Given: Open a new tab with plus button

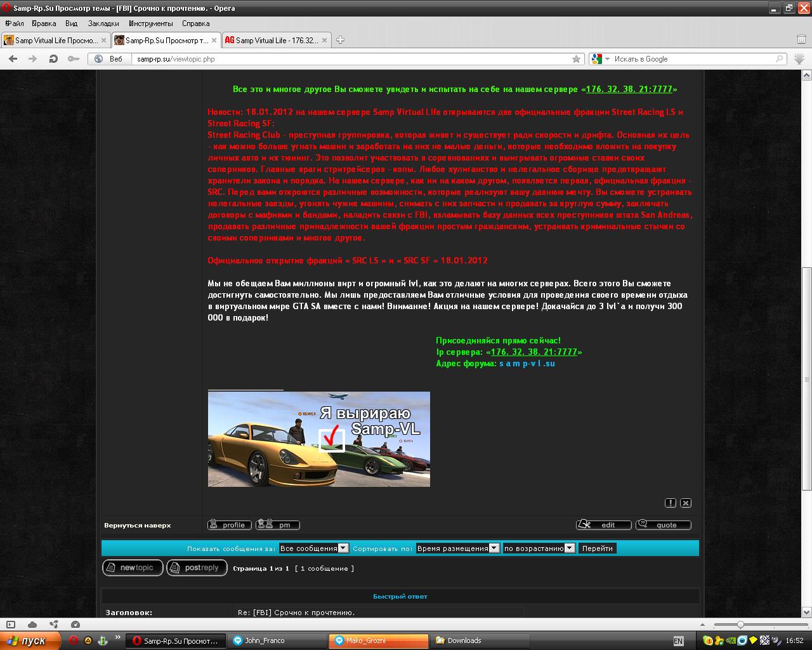Looking at the screenshot, I should click(x=340, y=40).
